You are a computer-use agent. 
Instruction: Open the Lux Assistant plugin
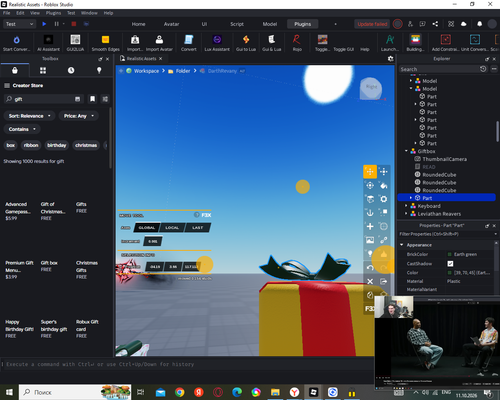217,40
